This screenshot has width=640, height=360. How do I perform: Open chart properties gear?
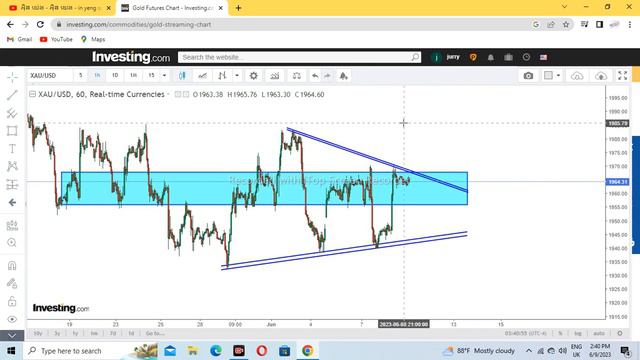(x=253, y=76)
